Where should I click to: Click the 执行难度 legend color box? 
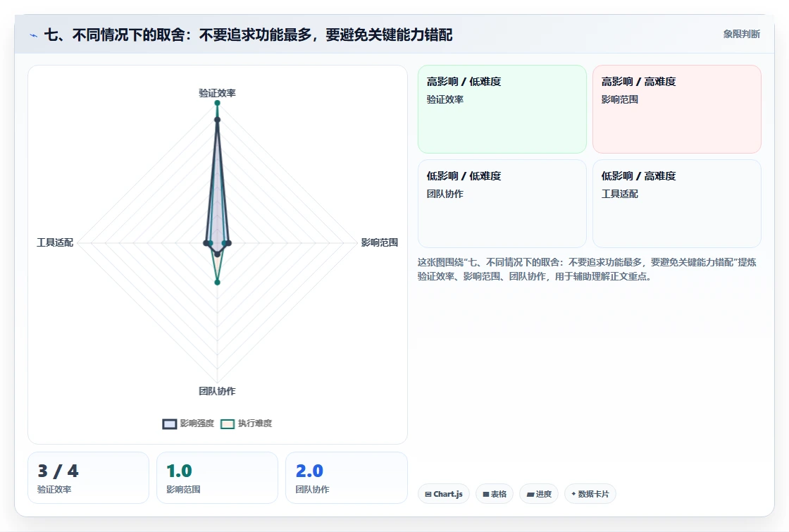click(x=228, y=423)
